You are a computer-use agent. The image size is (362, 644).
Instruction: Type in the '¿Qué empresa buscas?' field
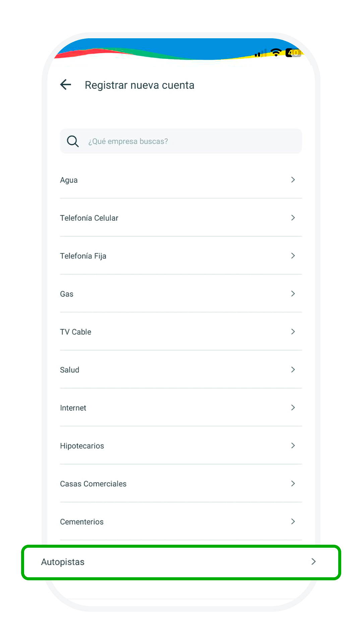point(188,141)
